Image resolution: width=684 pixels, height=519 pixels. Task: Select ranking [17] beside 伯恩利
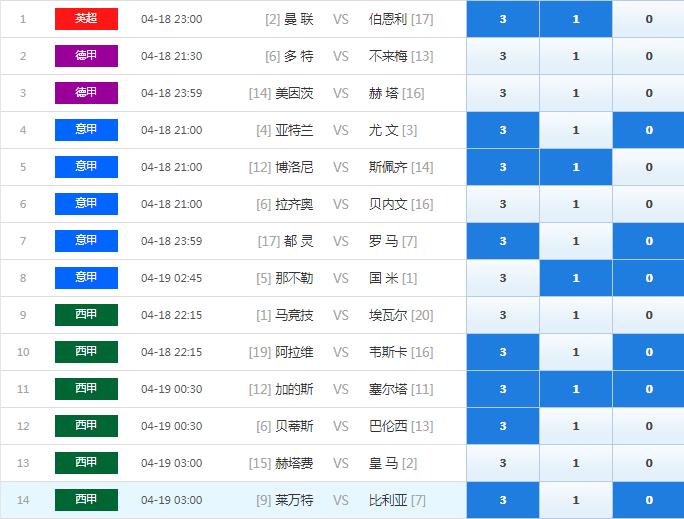(x=422, y=19)
